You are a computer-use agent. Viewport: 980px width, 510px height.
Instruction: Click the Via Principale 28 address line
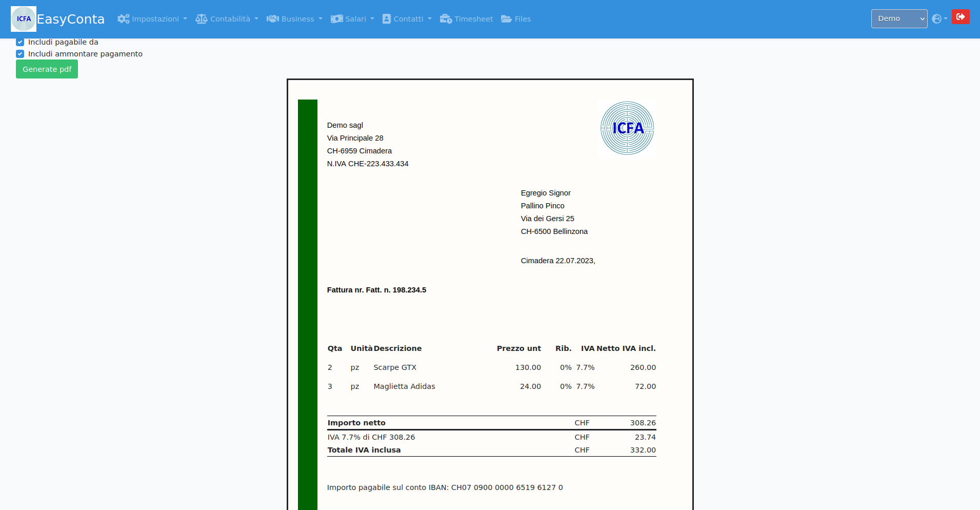point(355,138)
